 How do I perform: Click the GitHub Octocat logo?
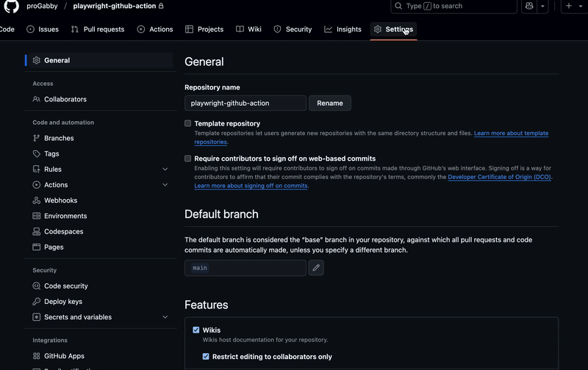11,6
